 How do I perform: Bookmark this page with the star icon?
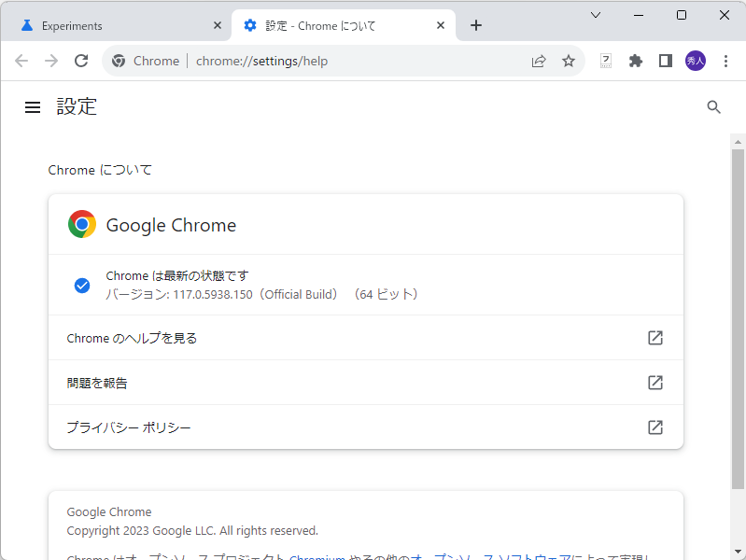[x=568, y=61]
